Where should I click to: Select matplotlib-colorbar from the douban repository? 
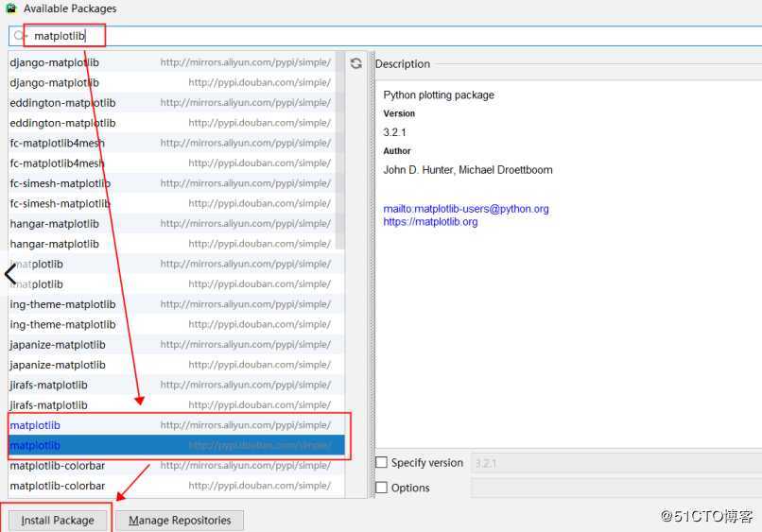pyautogui.click(x=176, y=486)
